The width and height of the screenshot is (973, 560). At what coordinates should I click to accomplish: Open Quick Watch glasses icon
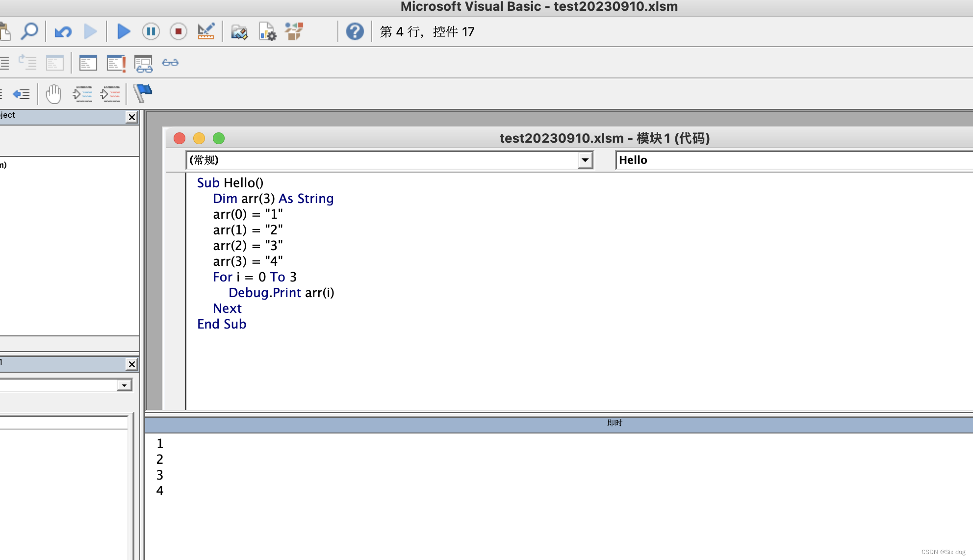[170, 63]
